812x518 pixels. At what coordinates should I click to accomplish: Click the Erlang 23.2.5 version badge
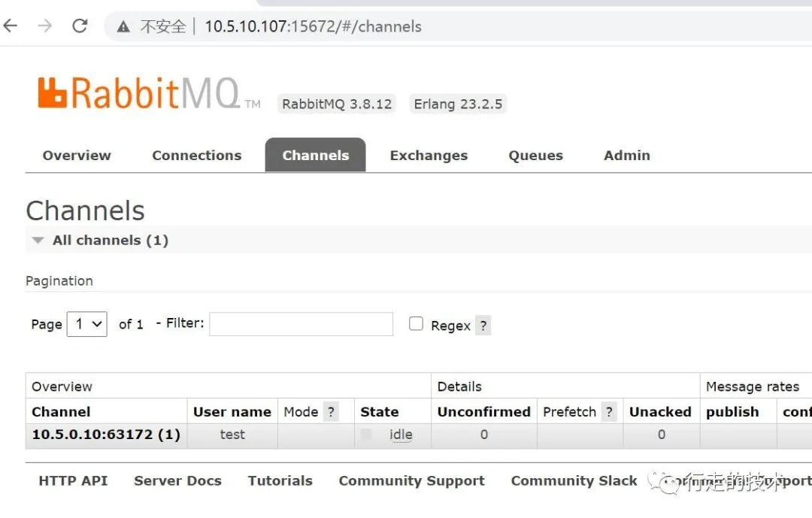click(458, 104)
